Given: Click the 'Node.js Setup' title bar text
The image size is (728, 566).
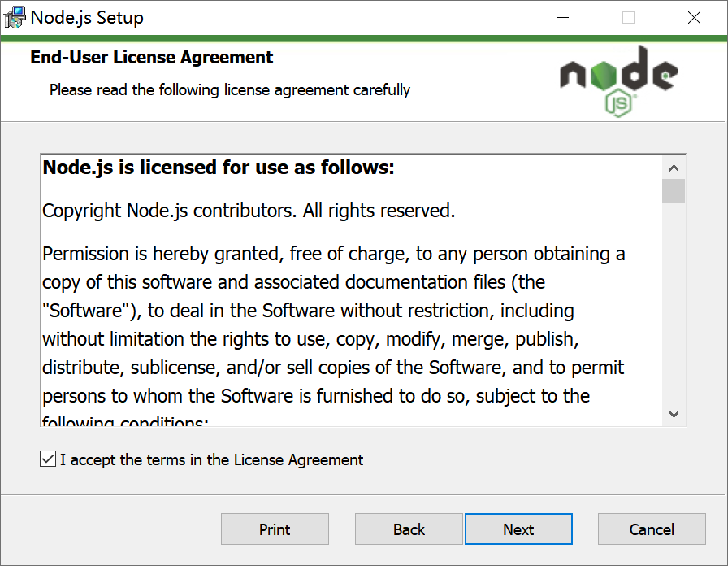Looking at the screenshot, I should click(87, 17).
